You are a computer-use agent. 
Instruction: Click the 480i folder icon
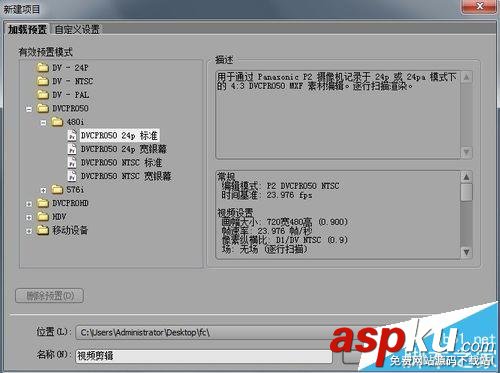click(x=57, y=122)
